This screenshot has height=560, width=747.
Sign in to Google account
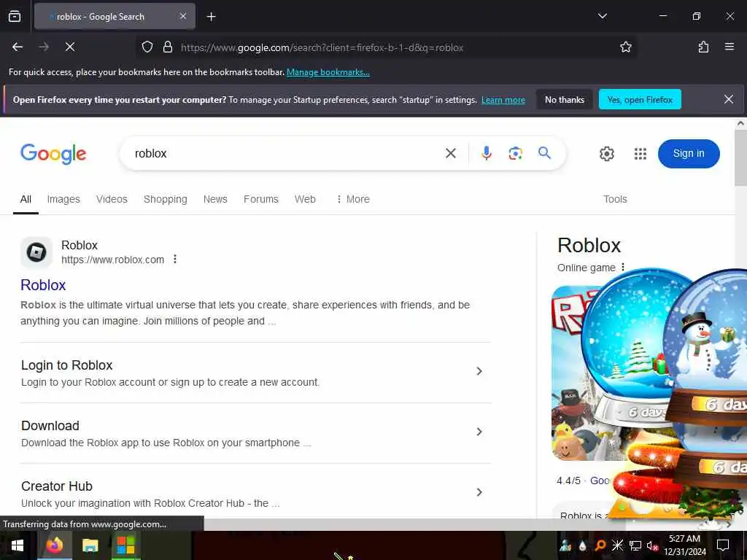(689, 153)
